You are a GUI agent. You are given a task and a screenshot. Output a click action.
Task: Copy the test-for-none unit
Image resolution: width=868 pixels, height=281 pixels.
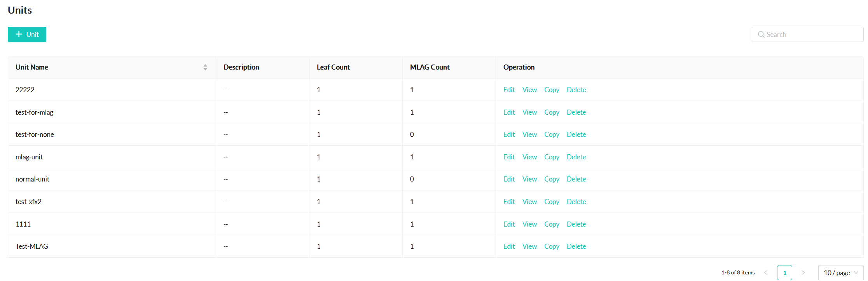pos(552,134)
